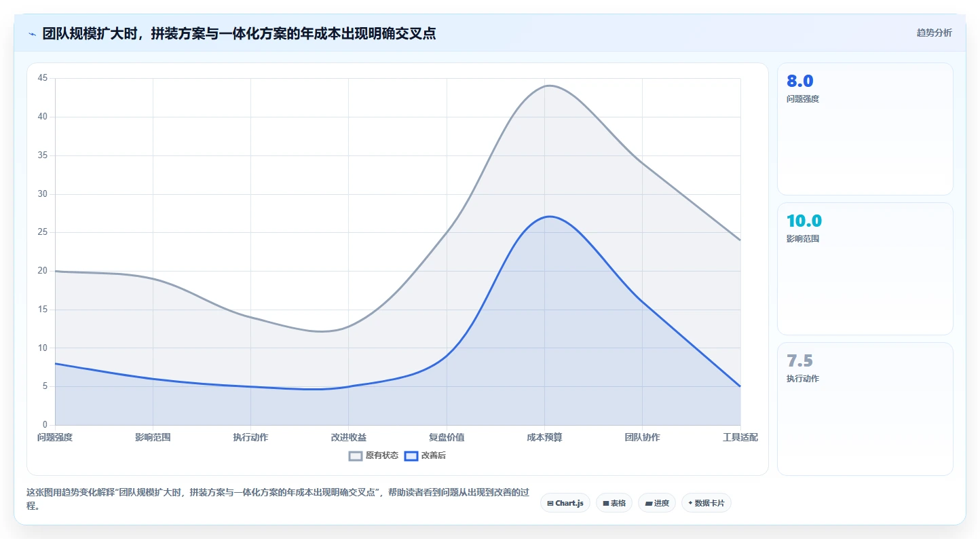This screenshot has width=980, height=539.
Task: Click the lightning icon beside the chart title
Action: pos(33,33)
